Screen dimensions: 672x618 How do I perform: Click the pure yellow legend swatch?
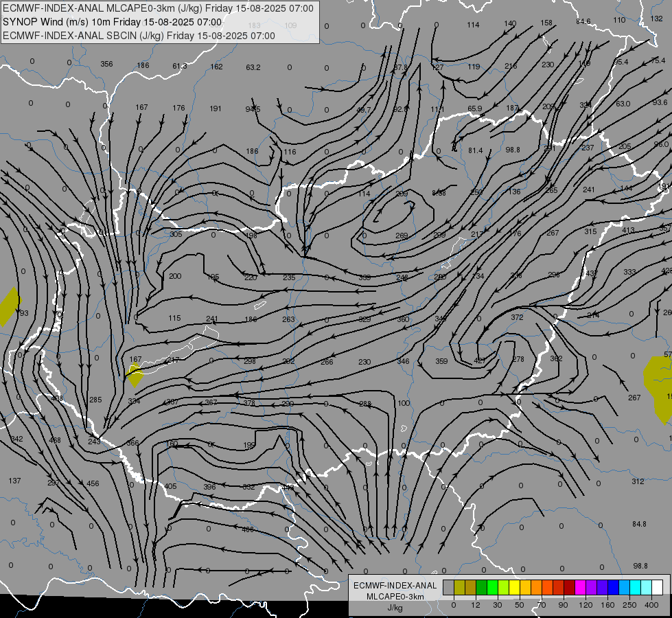[x=515, y=587]
